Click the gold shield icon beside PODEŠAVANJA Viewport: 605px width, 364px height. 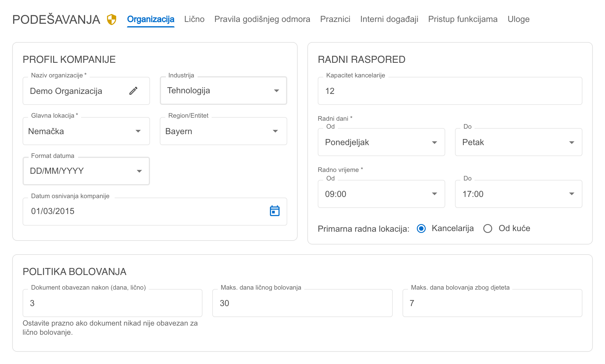[112, 20]
